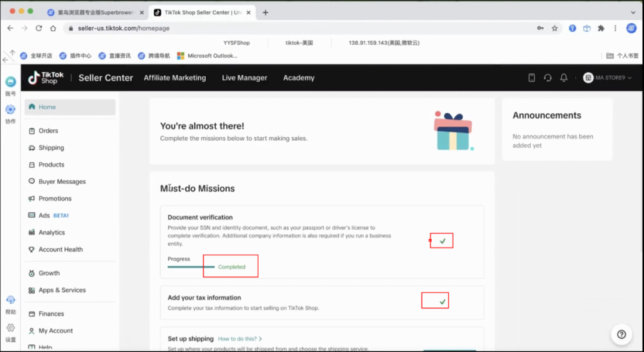Open the Chrome three-dot menu
The width and height of the screenshot is (644, 352).
pyautogui.click(x=615, y=28)
